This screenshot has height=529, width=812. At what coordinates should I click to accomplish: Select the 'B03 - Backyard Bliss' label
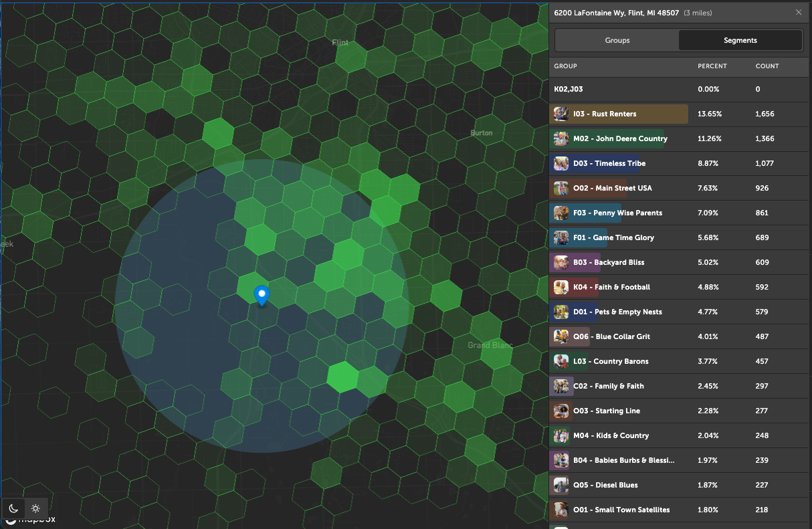(609, 262)
